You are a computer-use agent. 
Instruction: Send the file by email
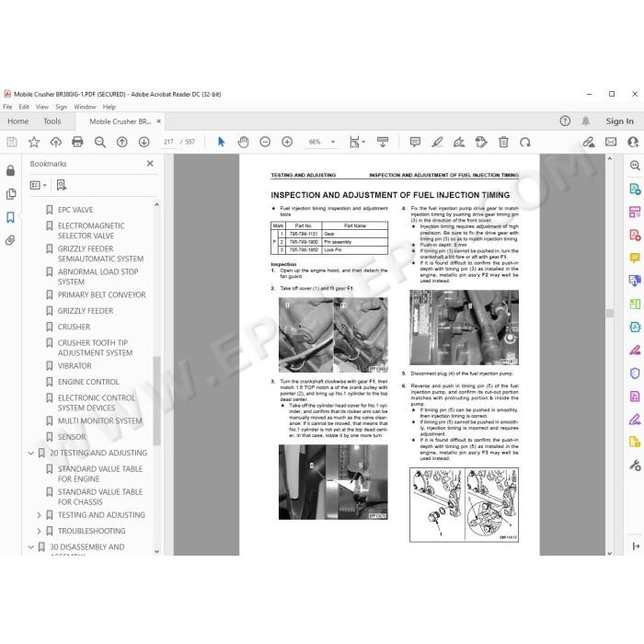pos(611,142)
